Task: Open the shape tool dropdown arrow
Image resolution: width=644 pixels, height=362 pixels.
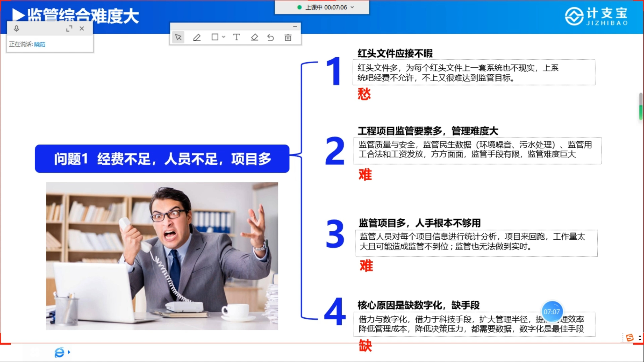Action: click(x=224, y=37)
